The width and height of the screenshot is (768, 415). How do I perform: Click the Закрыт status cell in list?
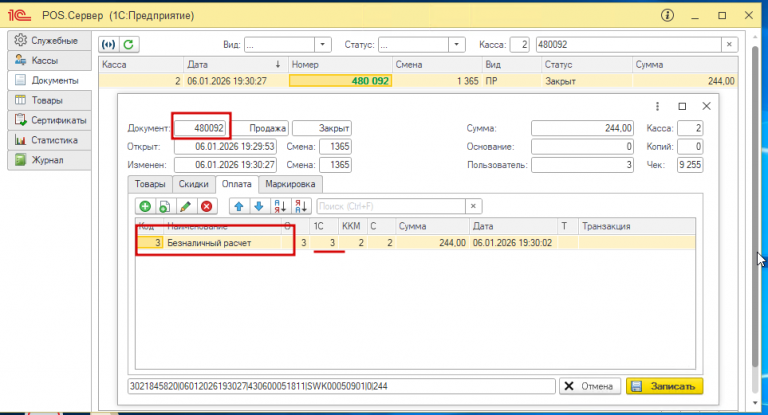coord(586,81)
